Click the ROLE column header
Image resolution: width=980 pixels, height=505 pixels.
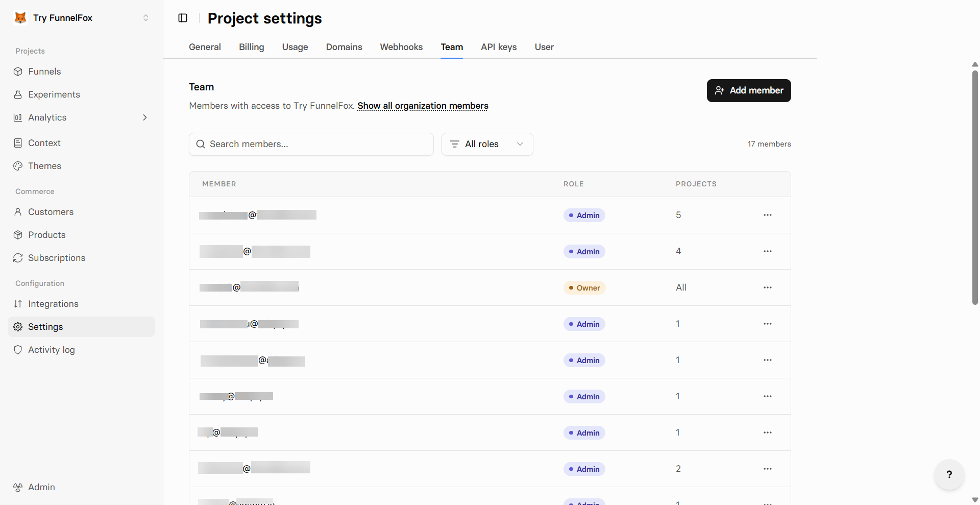click(574, 184)
